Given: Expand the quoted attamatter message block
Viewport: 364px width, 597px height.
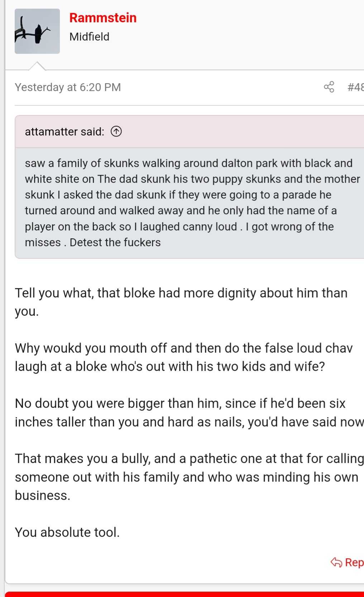Looking at the screenshot, I should click(190, 203).
